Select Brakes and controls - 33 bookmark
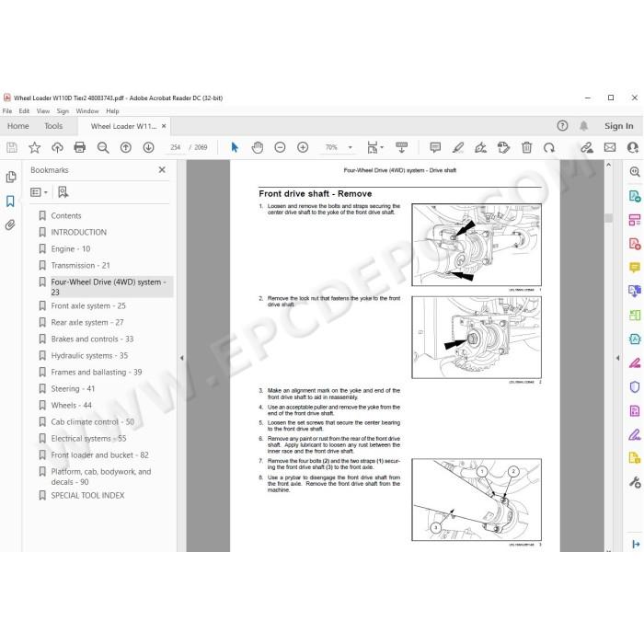This screenshot has width=644, height=644. click(92, 339)
